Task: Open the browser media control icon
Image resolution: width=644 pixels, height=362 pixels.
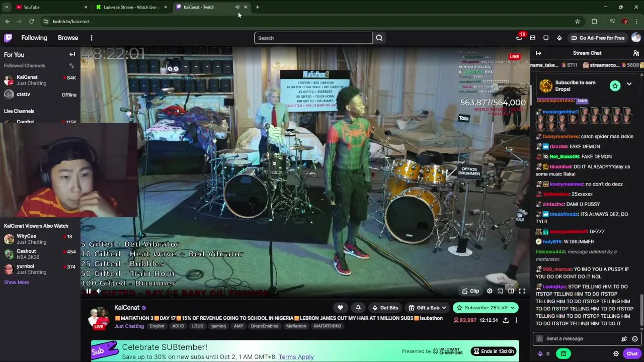Action: coord(612,21)
